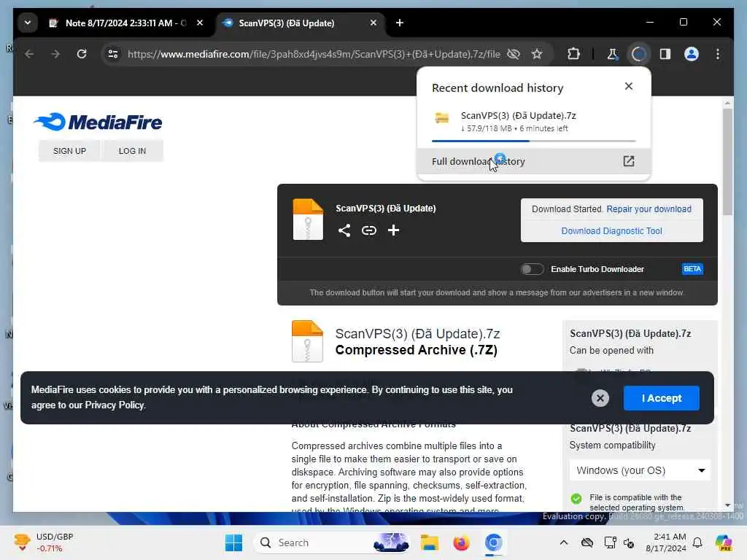Open Chrome three-dot menu
The width and height of the screenshot is (747, 560).
[x=718, y=54]
